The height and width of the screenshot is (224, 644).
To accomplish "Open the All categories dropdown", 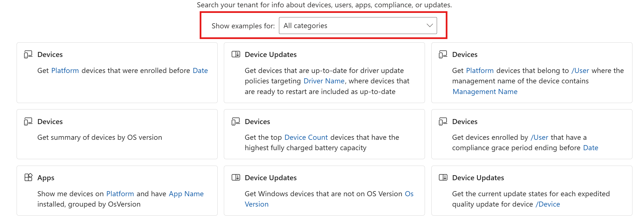I will coord(358,26).
